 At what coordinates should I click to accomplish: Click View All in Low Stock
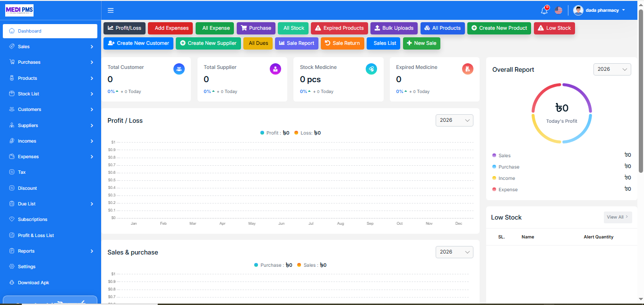coord(618,217)
